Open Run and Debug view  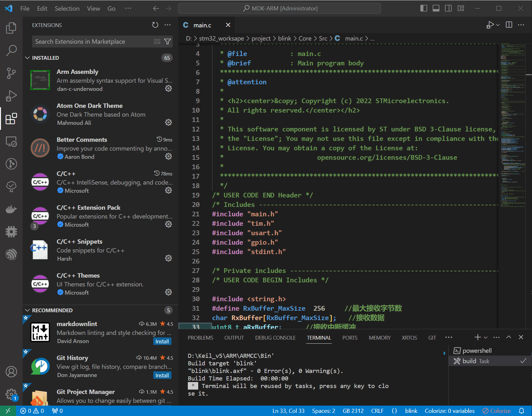coord(11,96)
